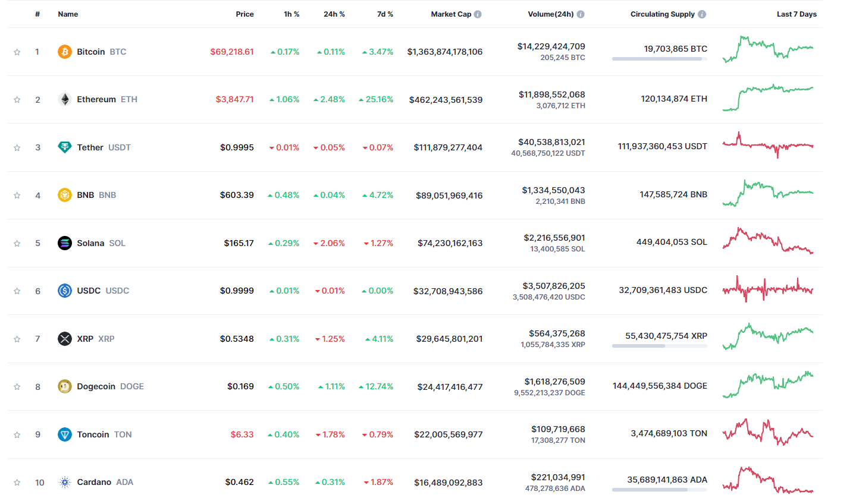Image resolution: width=856 pixels, height=504 pixels.
Task: Sort by the Volume(24h) header label
Action: [x=551, y=14]
